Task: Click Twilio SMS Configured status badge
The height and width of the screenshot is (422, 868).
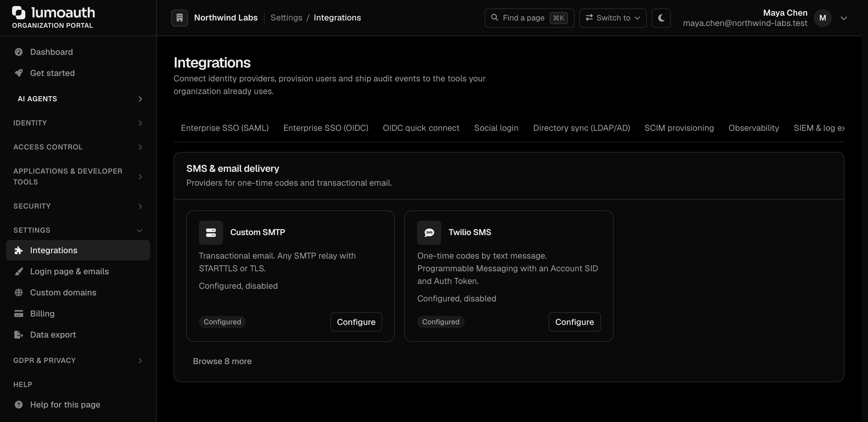Action: tap(440, 322)
